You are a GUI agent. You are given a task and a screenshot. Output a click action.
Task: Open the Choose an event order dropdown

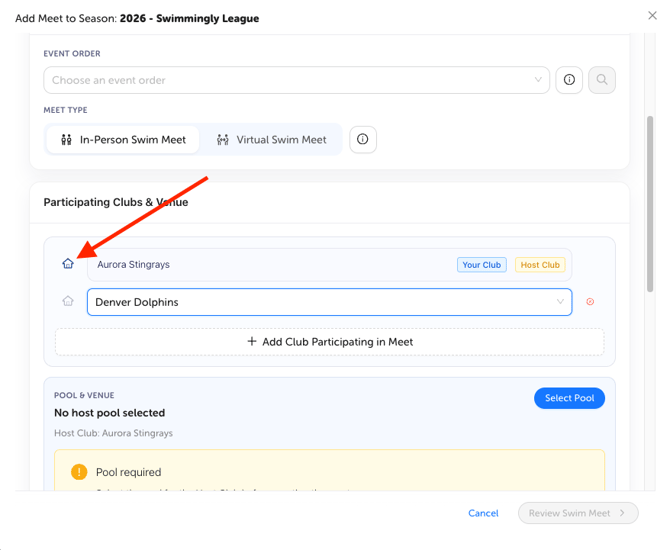pos(297,80)
